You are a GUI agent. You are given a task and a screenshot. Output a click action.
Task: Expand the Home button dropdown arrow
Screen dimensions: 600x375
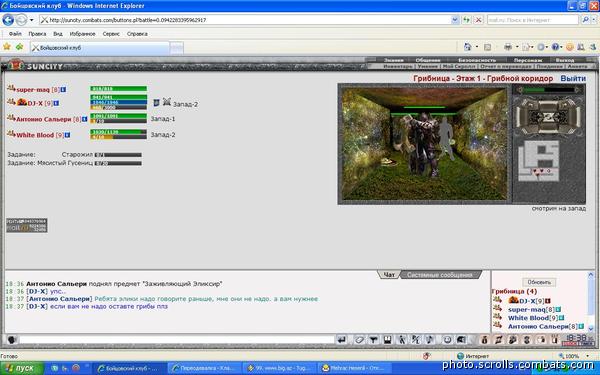[x=476, y=47]
